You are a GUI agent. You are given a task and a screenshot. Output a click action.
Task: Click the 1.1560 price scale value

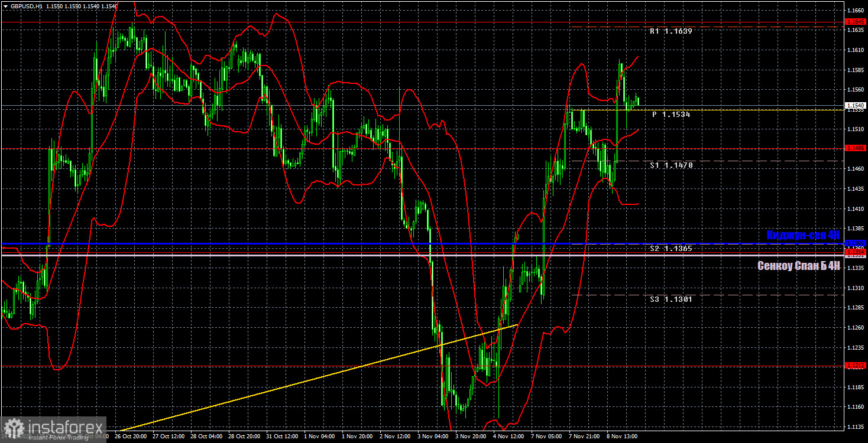click(x=856, y=90)
